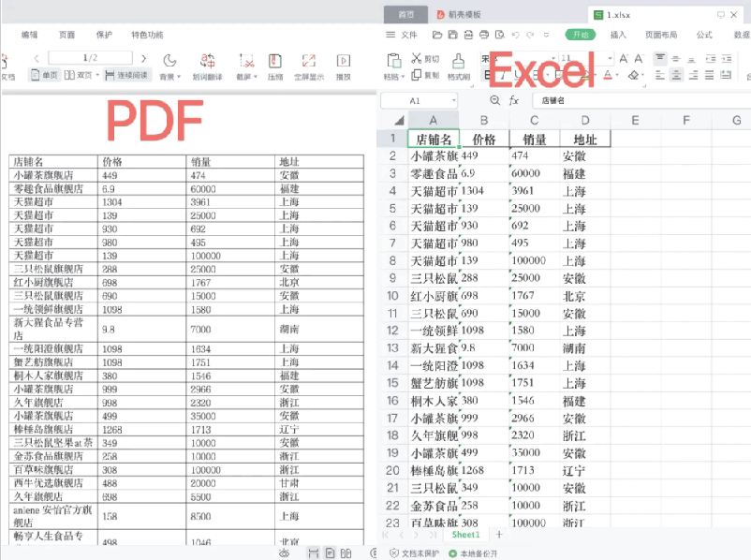
Task: Click the 粘贴 paste clipboard icon
Action: [393, 61]
